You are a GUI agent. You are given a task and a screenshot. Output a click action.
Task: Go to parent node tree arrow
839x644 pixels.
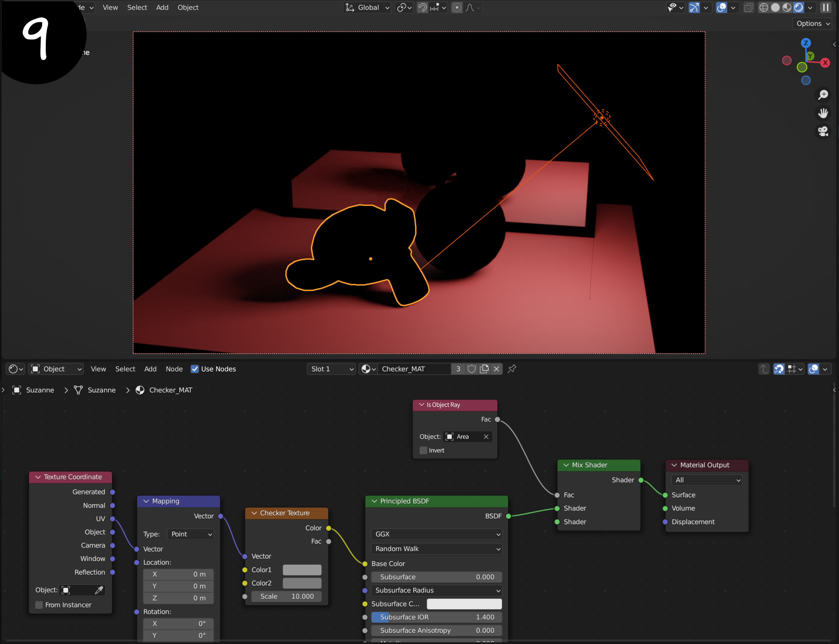[764, 369]
